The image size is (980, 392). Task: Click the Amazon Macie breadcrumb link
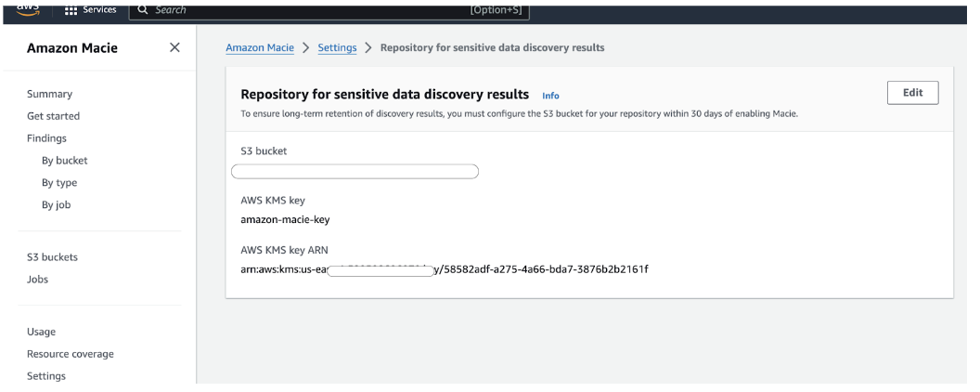coord(260,47)
